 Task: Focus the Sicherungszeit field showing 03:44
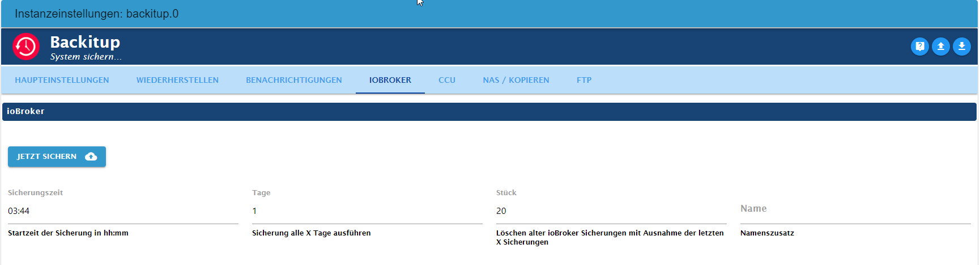coord(123,211)
